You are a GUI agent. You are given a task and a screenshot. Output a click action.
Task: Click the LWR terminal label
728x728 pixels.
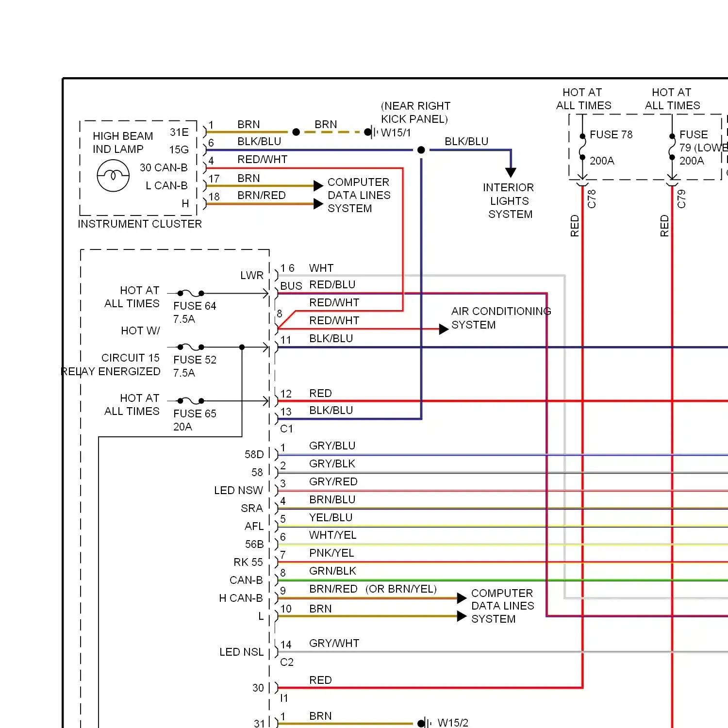(252, 276)
